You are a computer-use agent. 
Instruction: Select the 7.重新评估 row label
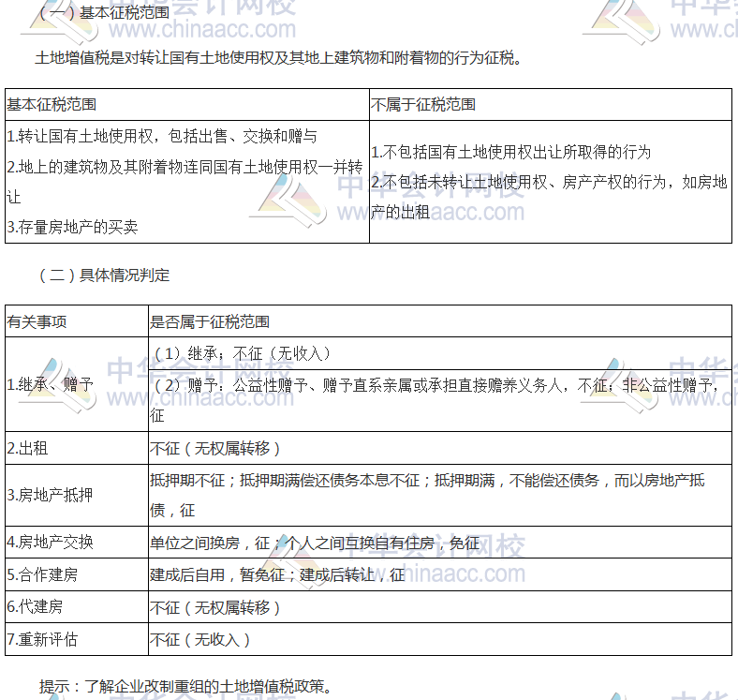[43, 639]
